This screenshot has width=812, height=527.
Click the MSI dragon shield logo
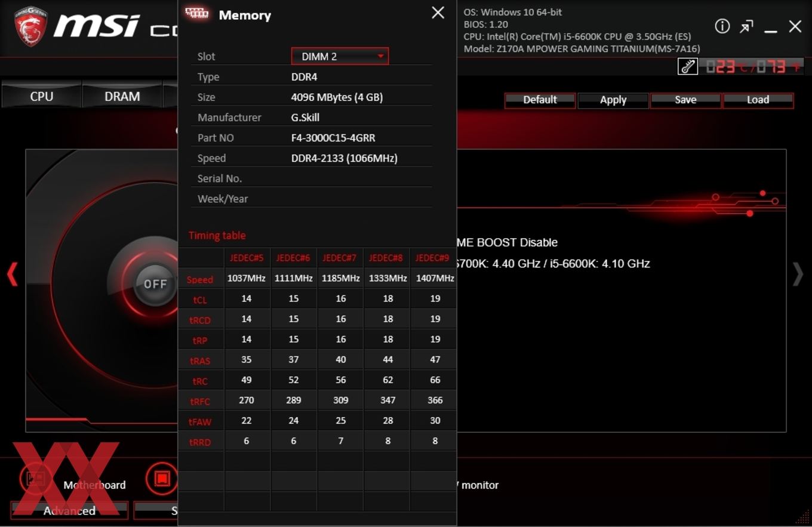pos(30,27)
